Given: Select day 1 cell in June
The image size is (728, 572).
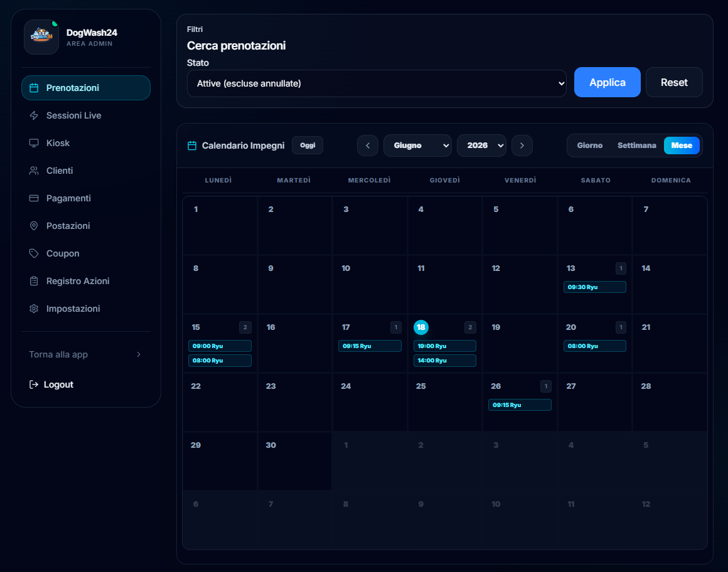Looking at the screenshot, I should [220, 225].
